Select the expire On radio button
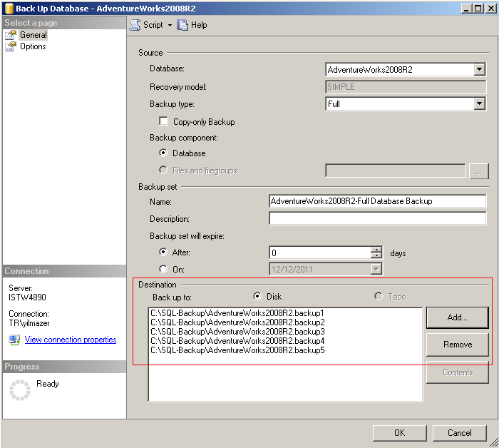499x448 pixels. pyautogui.click(x=163, y=269)
